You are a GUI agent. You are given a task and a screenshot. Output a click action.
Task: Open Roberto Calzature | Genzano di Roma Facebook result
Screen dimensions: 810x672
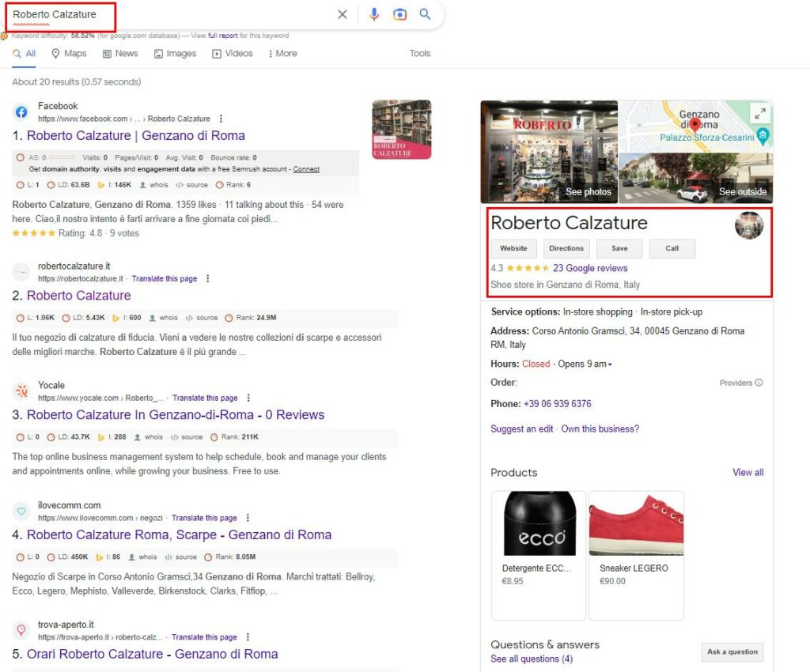pos(136,135)
